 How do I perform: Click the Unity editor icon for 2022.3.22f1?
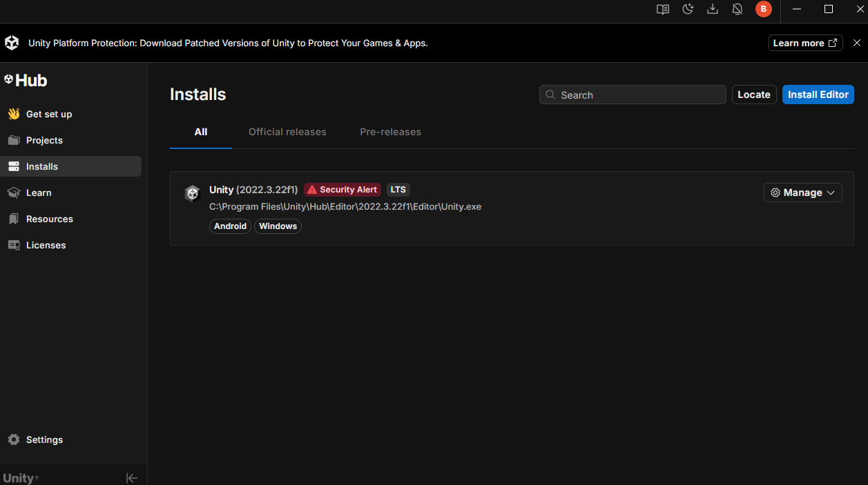point(192,193)
